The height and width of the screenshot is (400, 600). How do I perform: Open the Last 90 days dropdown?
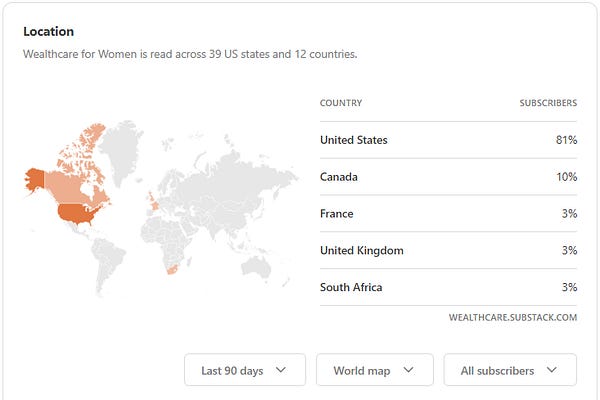(x=245, y=370)
